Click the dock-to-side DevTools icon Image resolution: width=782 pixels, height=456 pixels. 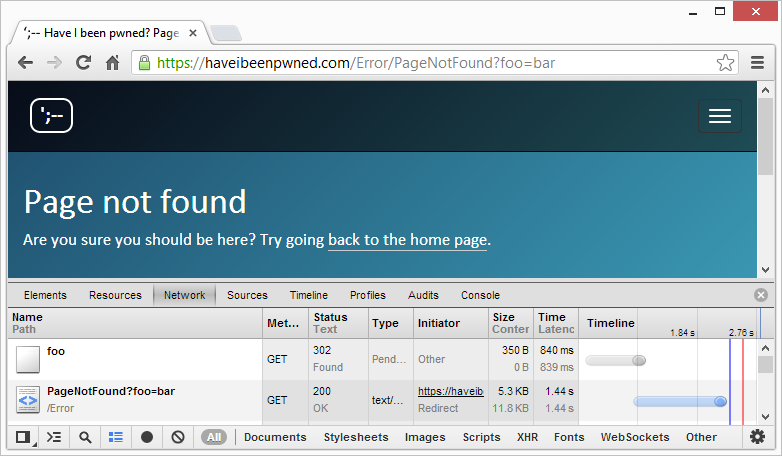23,438
